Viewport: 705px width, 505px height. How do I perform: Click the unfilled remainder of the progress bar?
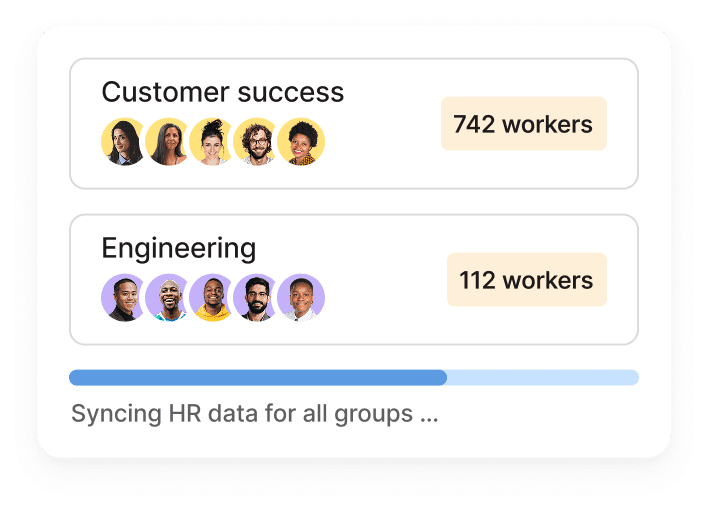click(542, 377)
